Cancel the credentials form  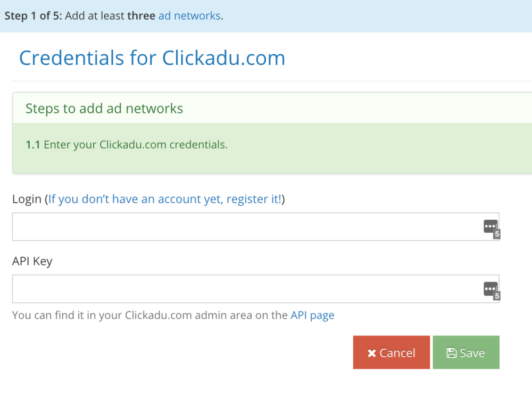click(392, 352)
